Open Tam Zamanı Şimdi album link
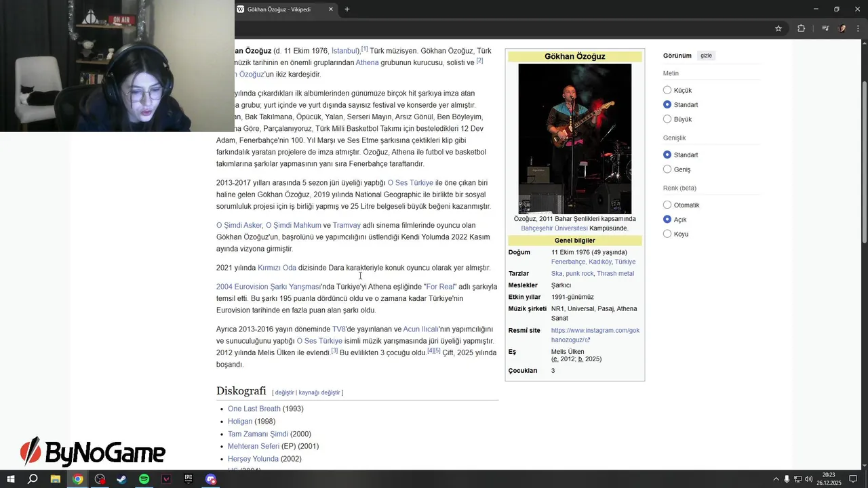Viewport: 868px width, 488px height. point(258,434)
